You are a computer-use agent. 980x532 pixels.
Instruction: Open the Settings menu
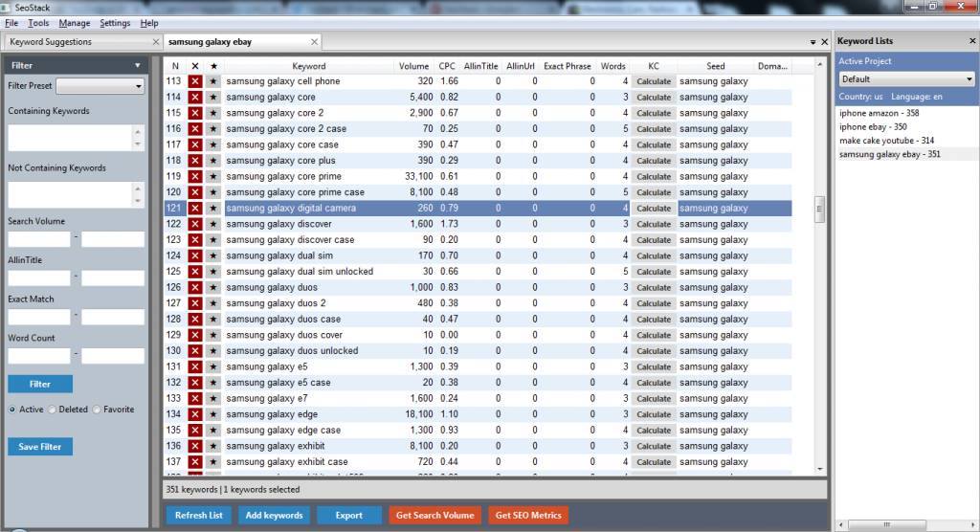click(x=115, y=23)
